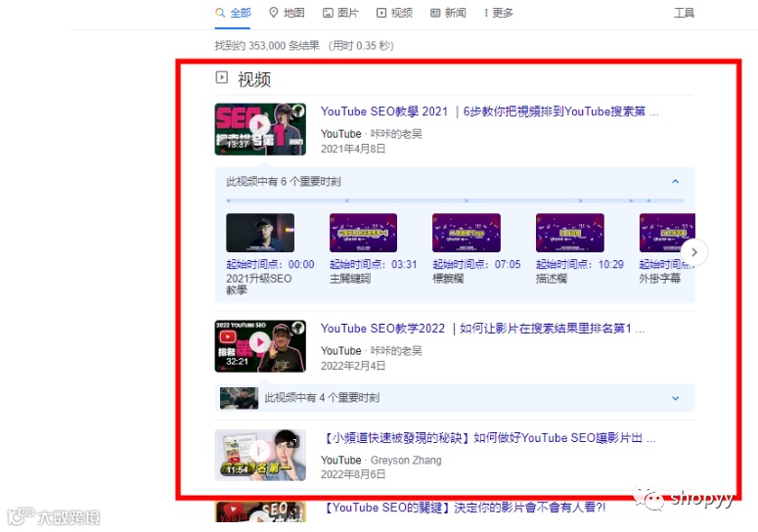Screen dimensions: 758x532
Task: Click the key moments timeline bar
Action: (455, 200)
